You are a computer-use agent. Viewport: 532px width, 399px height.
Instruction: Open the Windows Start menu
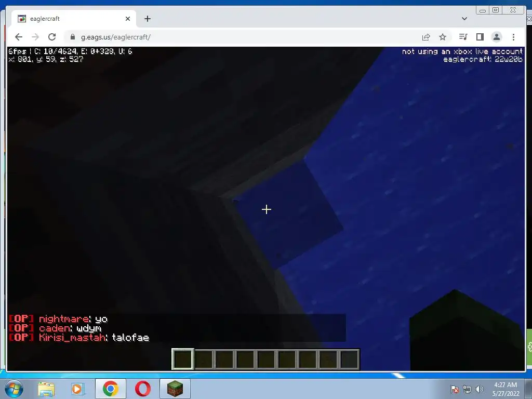(x=14, y=389)
